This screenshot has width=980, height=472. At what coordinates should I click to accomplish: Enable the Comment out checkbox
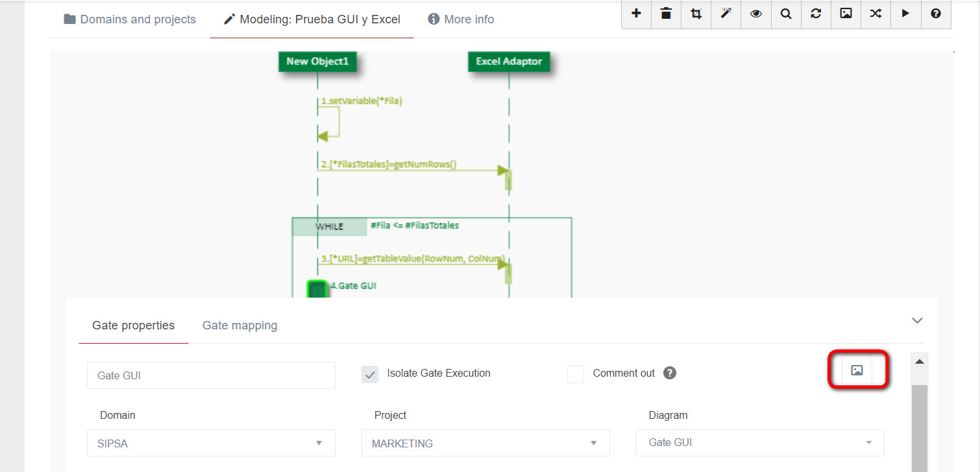pyautogui.click(x=576, y=374)
